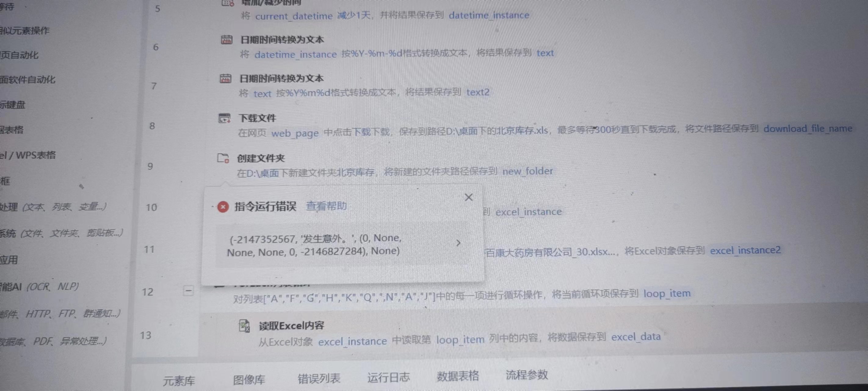Close the 指令运行错误 popup
Image resolution: width=868 pixels, height=391 pixels.
(x=468, y=197)
